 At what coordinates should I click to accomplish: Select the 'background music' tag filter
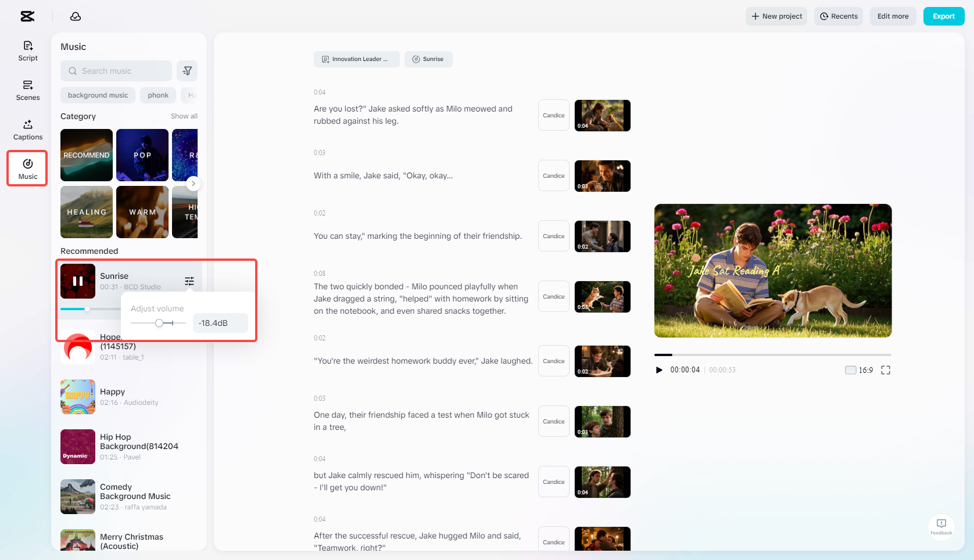point(98,95)
